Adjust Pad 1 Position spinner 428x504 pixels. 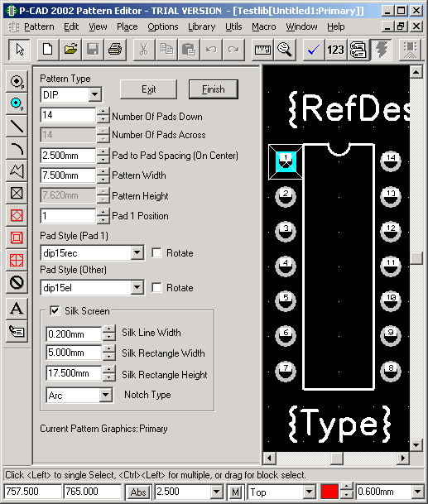click(x=103, y=216)
